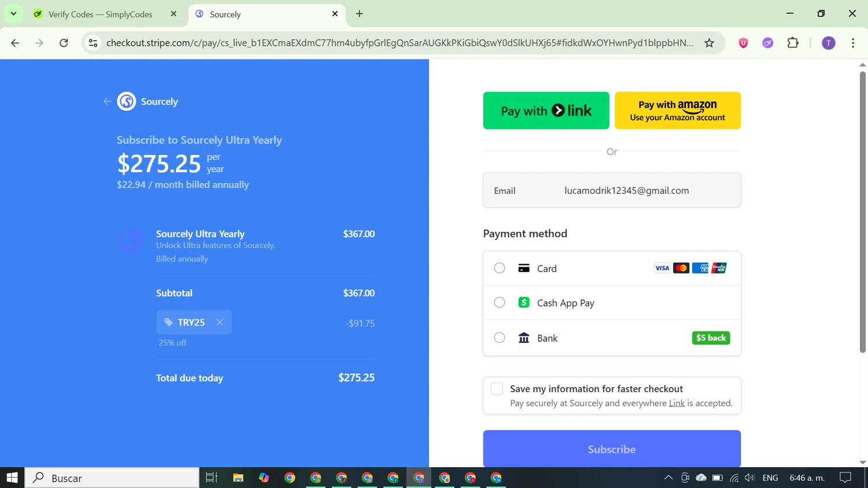Click the $5 back badge

711,338
